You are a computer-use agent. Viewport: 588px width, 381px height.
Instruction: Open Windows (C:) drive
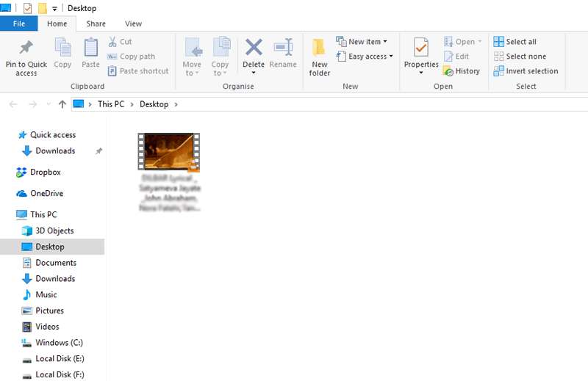pos(52,343)
